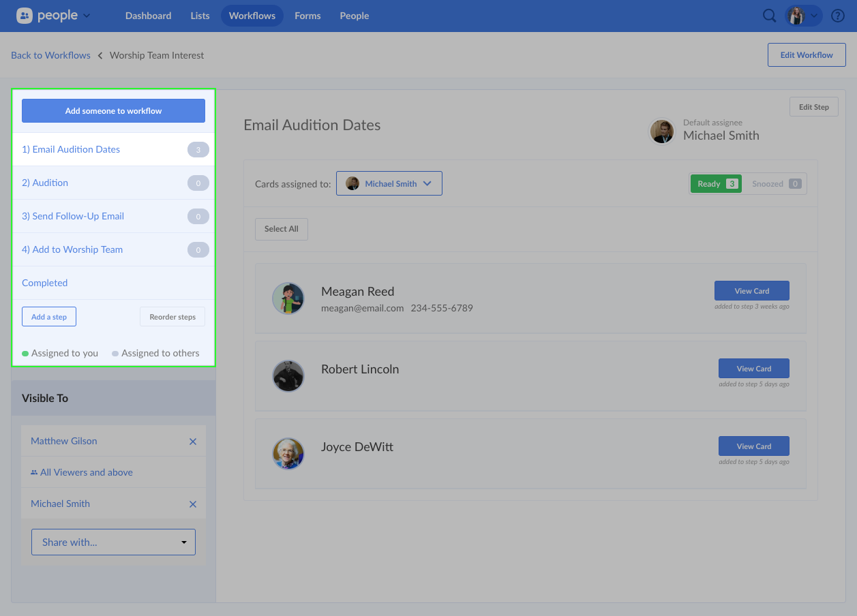Expand the Share with... dropdown
The image size is (857, 616).
pos(113,542)
